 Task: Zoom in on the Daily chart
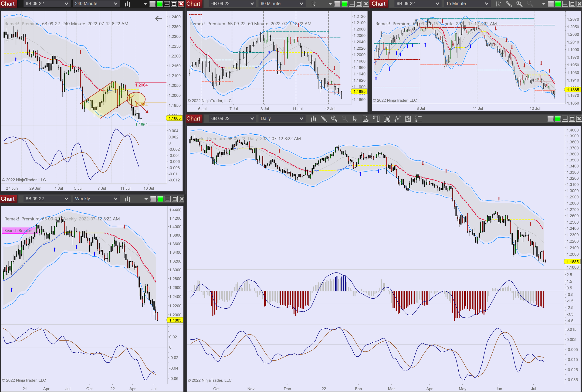pos(334,119)
